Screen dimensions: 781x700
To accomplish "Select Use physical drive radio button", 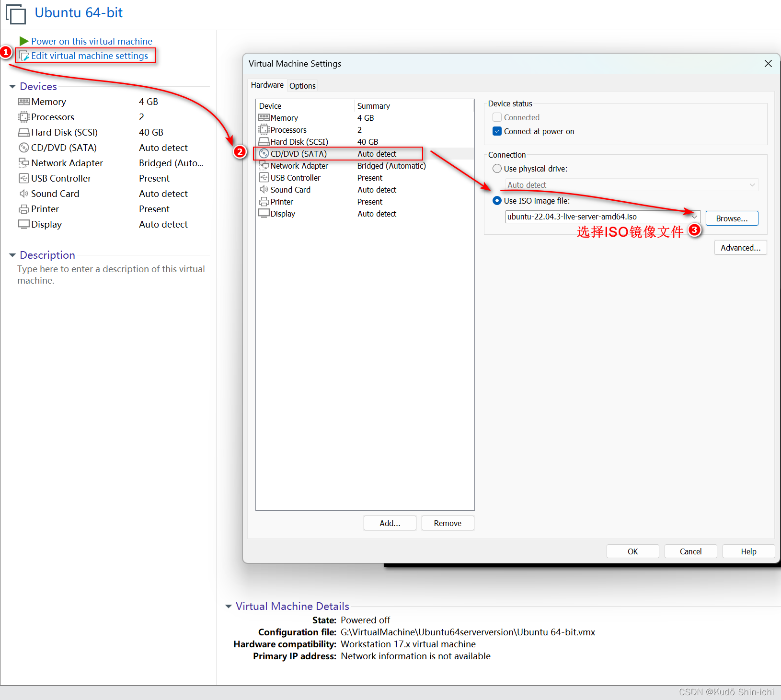I will (497, 169).
